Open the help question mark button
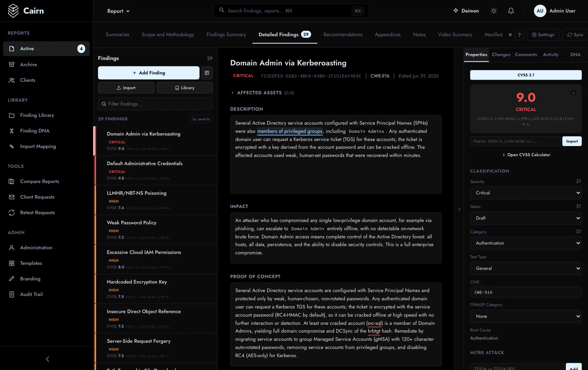588x370 pixels. [519, 35]
